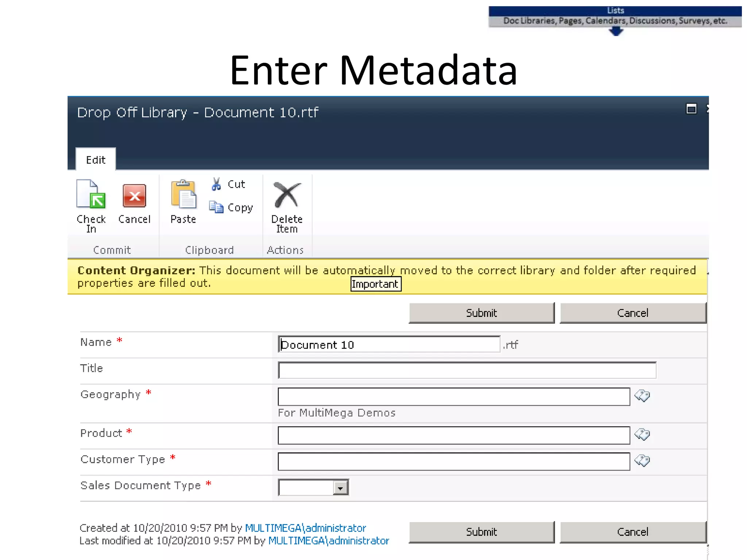This screenshot has width=747, height=560.
Task: Click the 'Clipboard' group label
Action: coord(209,250)
